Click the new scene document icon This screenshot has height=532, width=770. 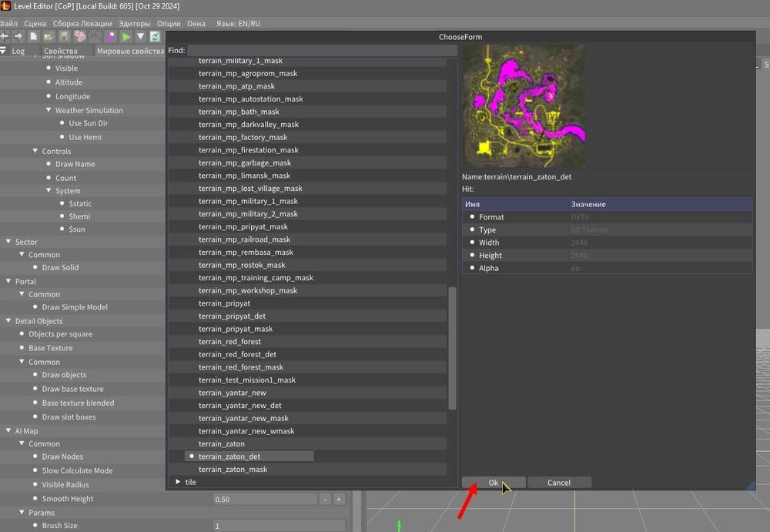pyautogui.click(x=34, y=36)
